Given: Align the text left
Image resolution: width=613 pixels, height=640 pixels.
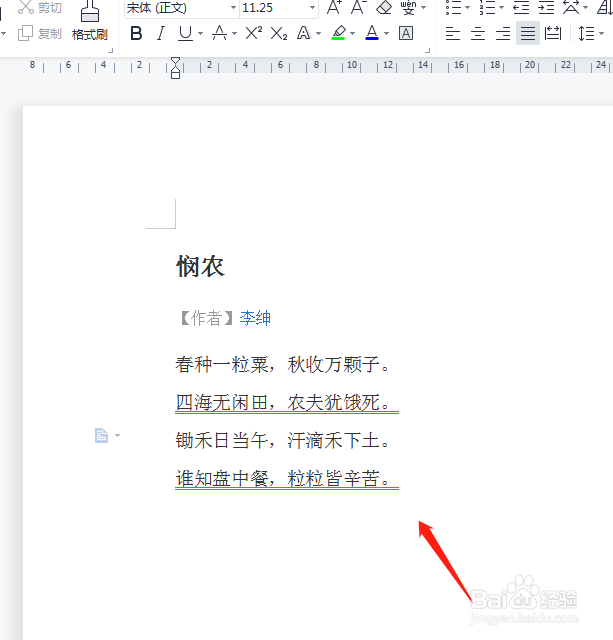Looking at the screenshot, I should tap(453, 33).
